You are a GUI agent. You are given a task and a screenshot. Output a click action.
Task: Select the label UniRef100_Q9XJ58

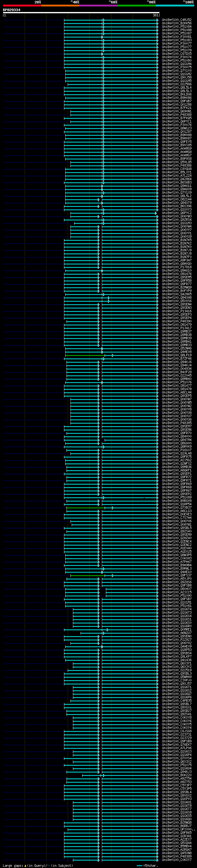177,78
